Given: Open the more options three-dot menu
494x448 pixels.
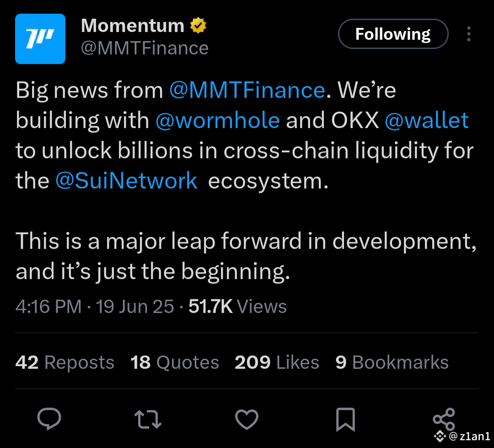Looking at the screenshot, I should coord(469,34).
